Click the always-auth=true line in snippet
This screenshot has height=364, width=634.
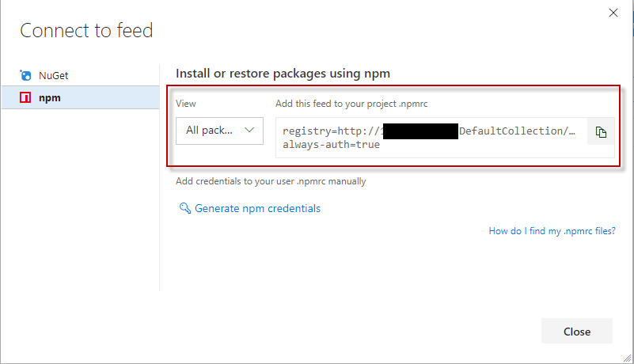coord(331,145)
